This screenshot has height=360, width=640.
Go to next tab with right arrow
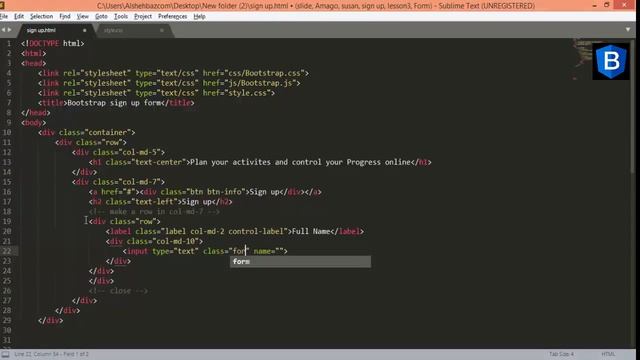(x=9, y=30)
